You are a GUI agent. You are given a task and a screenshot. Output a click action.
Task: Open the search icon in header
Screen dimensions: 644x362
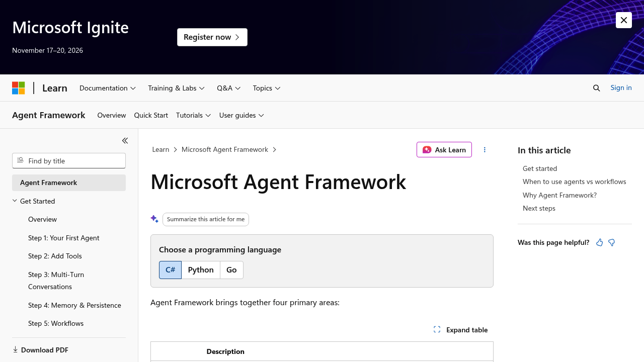coord(597,88)
